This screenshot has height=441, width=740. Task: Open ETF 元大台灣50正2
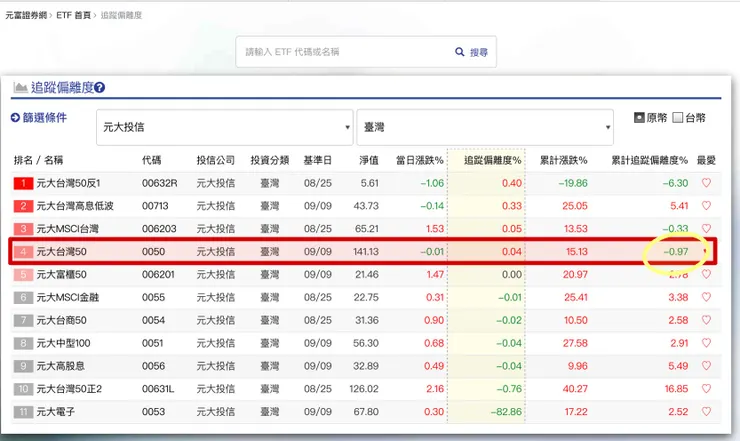click(69, 389)
